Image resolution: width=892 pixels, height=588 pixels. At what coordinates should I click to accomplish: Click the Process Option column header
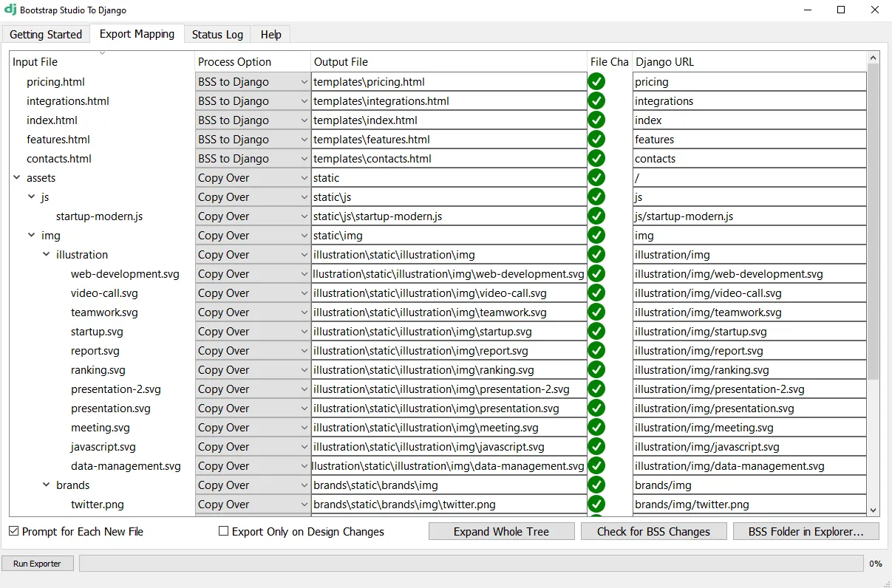[253, 61]
